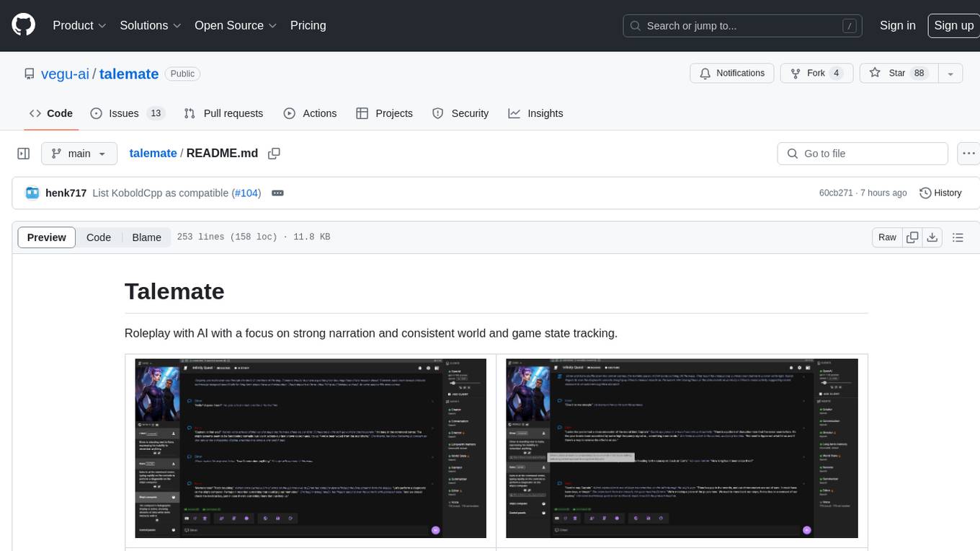Click the Notifications bell button
Viewport: 980px width, 551px height.
732,74
